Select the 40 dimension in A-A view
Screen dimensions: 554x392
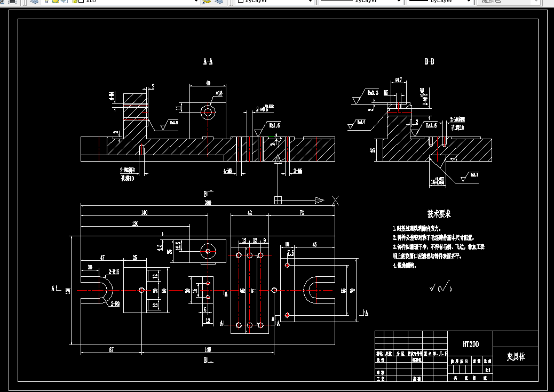tap(208, 83)
